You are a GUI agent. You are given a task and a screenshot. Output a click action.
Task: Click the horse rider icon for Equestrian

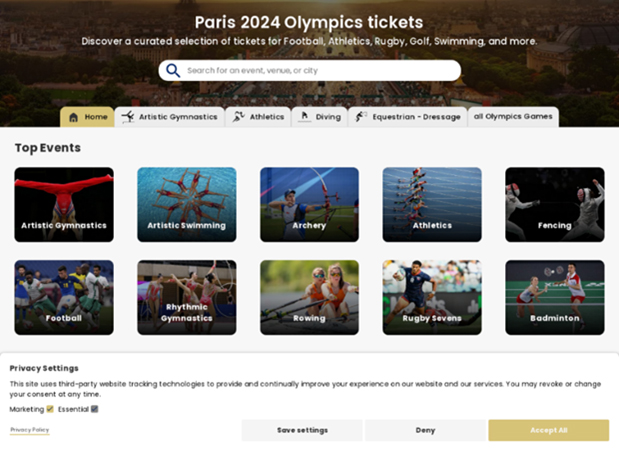361,117
